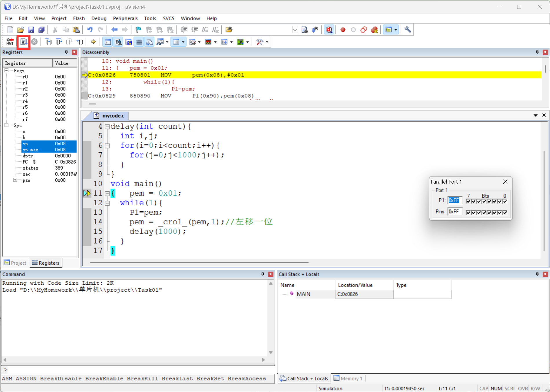Screen dimensions: 550x392
Task: Collapse the while loop fold on line 12
Action: coord(107,203)
